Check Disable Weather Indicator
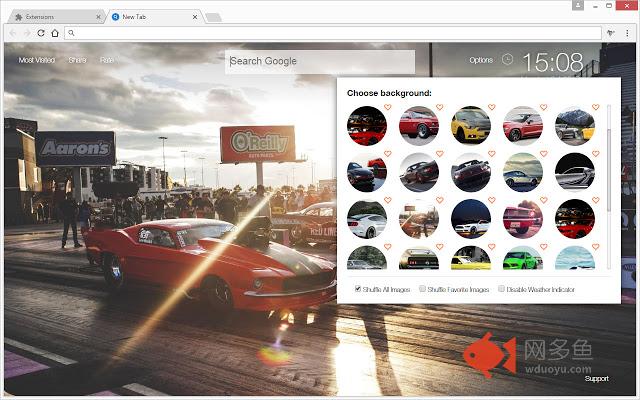 point(501,289)
